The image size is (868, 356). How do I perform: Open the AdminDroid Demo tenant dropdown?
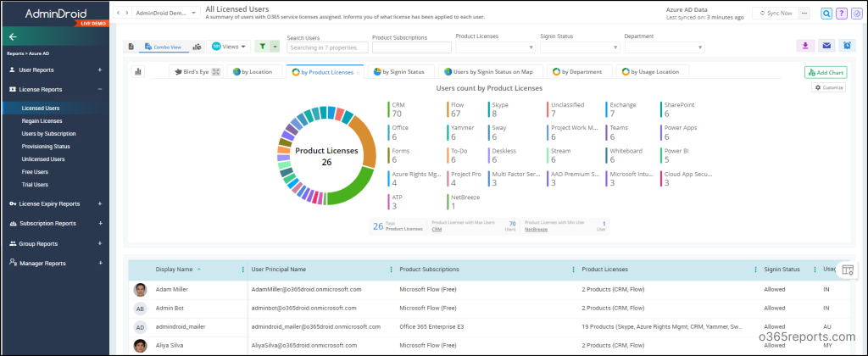(x=167, y=13)
